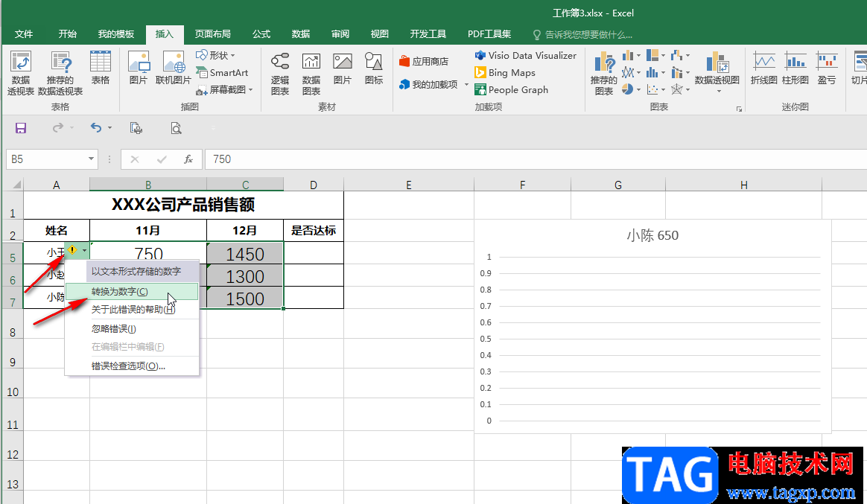Open Recommended PivotTables (推荐的数据透视表)

coord(60,74)
